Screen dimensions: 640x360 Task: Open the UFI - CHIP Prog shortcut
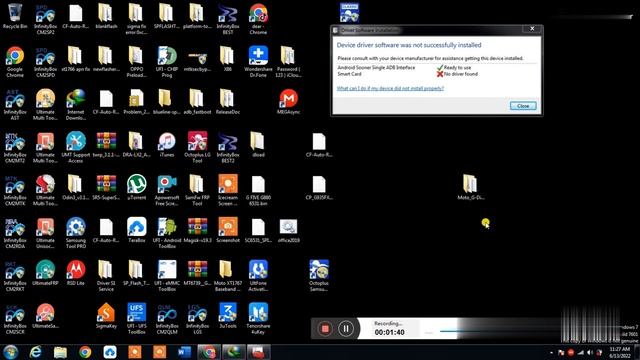tap(167, 62)
